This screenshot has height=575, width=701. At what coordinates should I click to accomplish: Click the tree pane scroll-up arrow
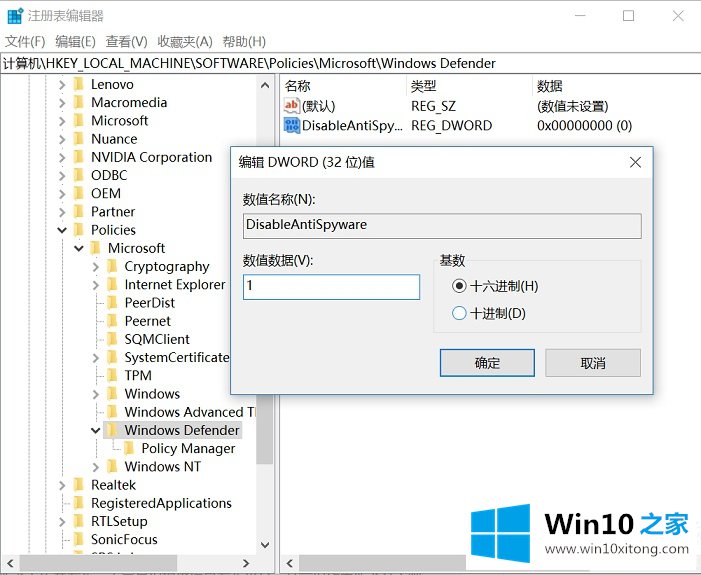point(265,85)
